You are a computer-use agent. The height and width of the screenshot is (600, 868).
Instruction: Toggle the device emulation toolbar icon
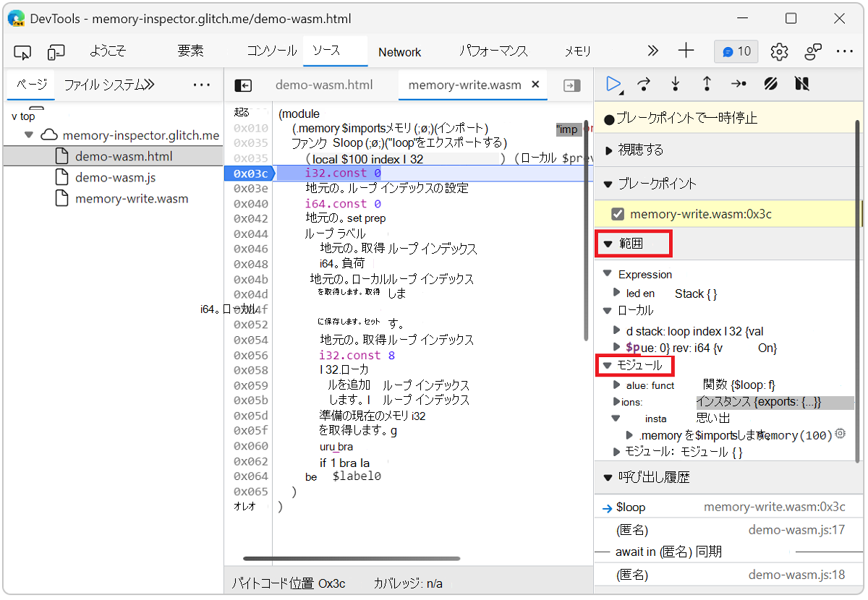coord(55,51)
